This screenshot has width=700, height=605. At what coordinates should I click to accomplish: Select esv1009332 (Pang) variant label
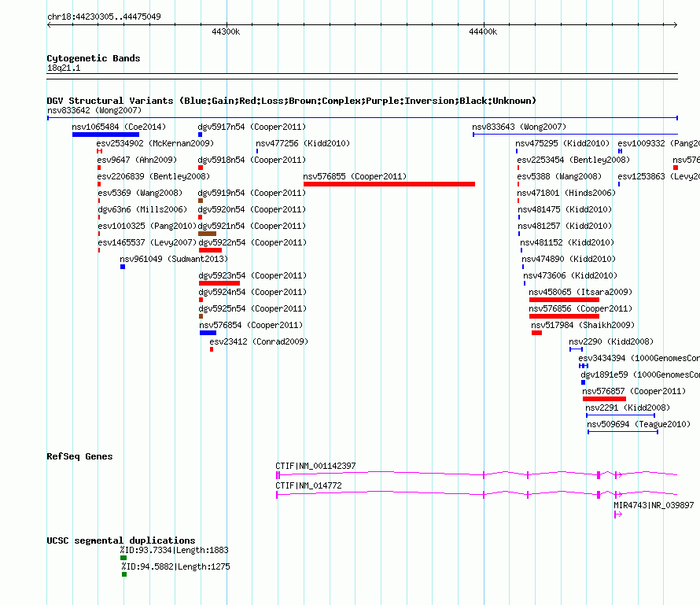(x=659, y=143)
